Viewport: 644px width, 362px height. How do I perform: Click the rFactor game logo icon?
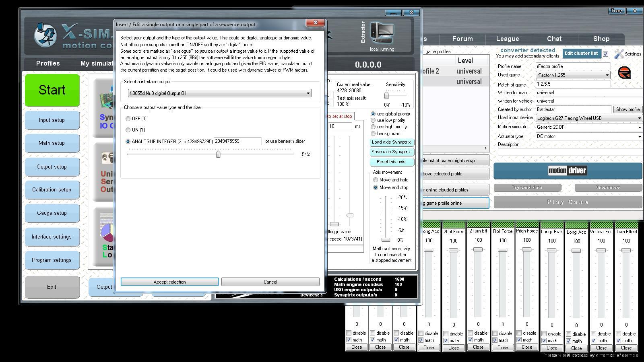[x=624, y=73]
